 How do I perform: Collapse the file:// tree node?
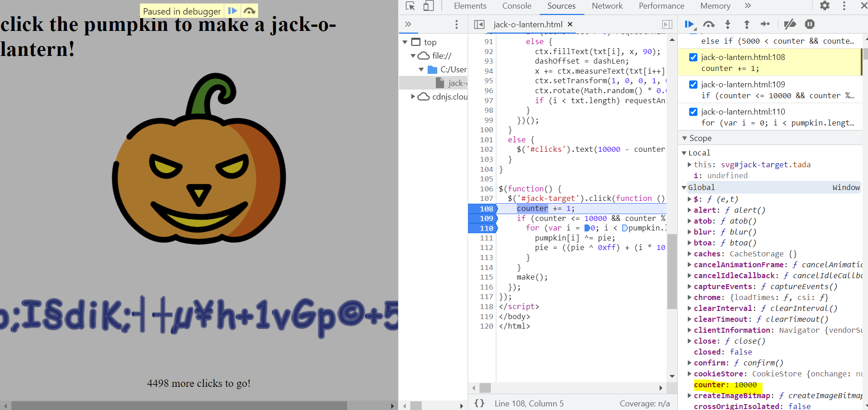[x=413, y=56]
